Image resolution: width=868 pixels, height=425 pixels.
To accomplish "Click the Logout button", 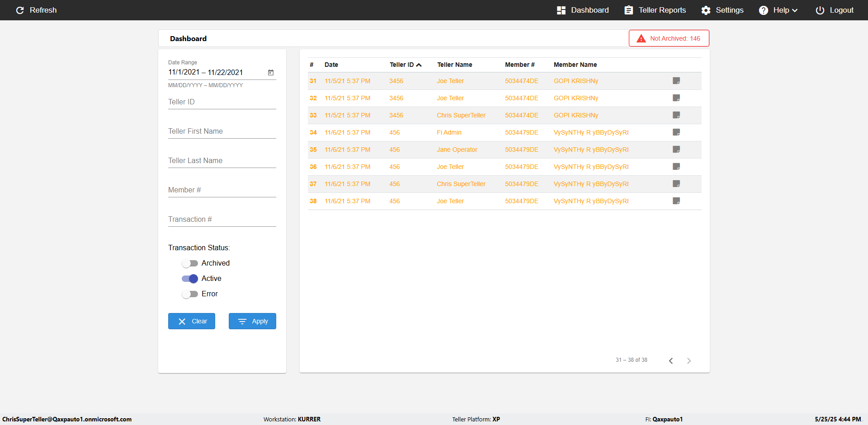I will (835, 10).
